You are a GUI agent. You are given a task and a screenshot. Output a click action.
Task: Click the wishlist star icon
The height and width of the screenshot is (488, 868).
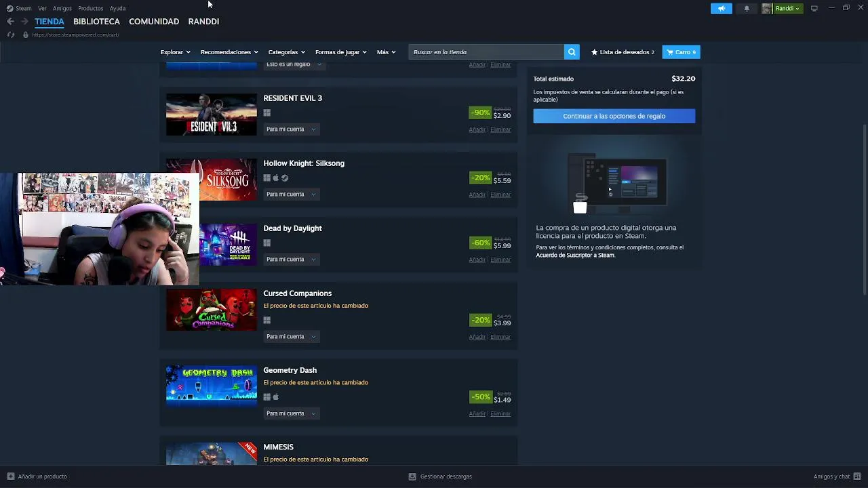click(594, 52)
